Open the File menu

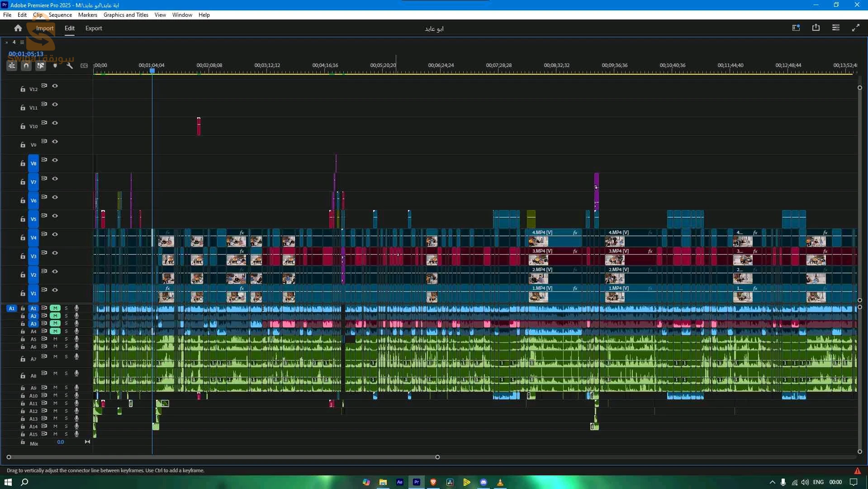click(x=7, y=15)
